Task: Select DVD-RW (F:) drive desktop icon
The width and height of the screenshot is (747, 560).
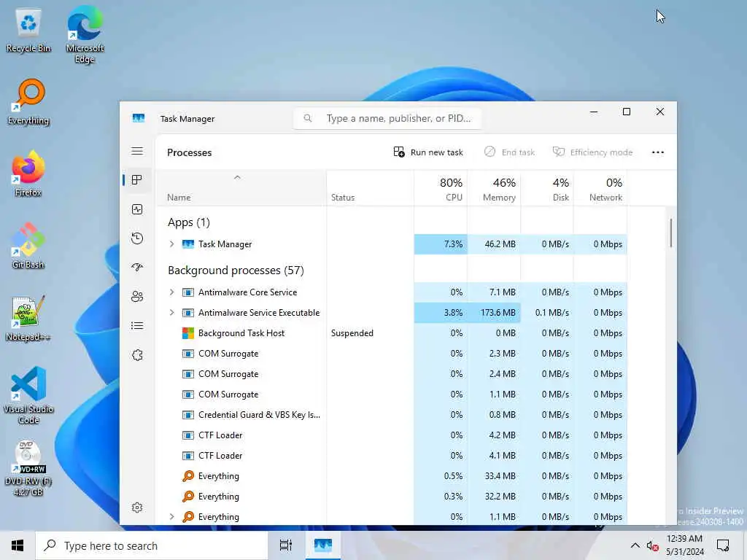Action: tap(28, 467)
